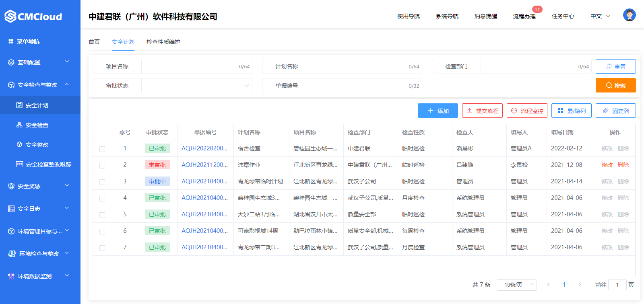Click the notification badge showing 11
The width and height of the screenshot is (644, 304).
(x=537, y=9)
